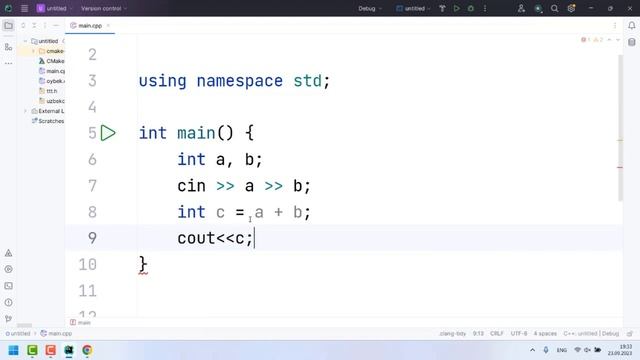Open the Project tool window folder icon
640x360 pixels.
(8, 26)
